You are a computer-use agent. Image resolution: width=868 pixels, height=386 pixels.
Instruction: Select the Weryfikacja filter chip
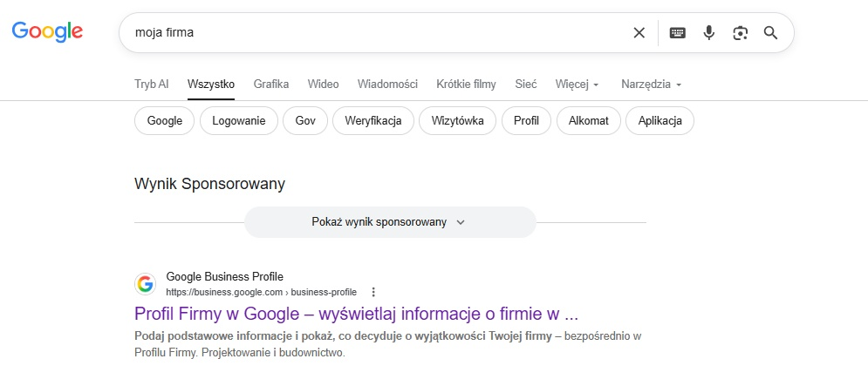pyautogui.click(x=373, y=120)
